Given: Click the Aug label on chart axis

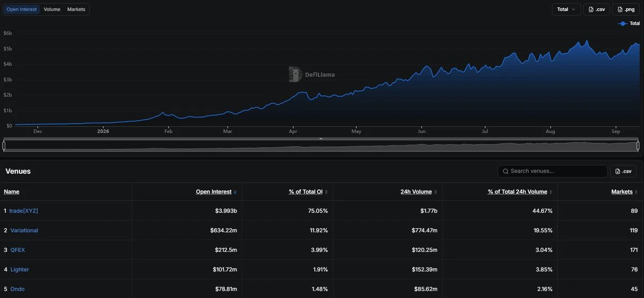Looking at the screenshot, I should pos(550,131).
